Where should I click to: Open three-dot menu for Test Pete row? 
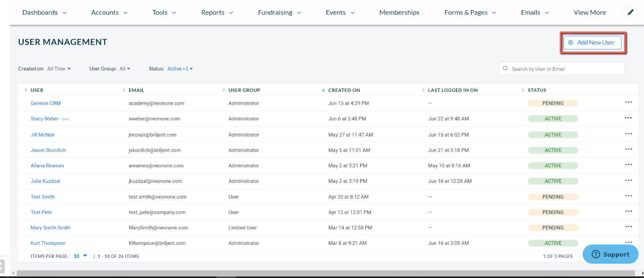pos(628,211)
